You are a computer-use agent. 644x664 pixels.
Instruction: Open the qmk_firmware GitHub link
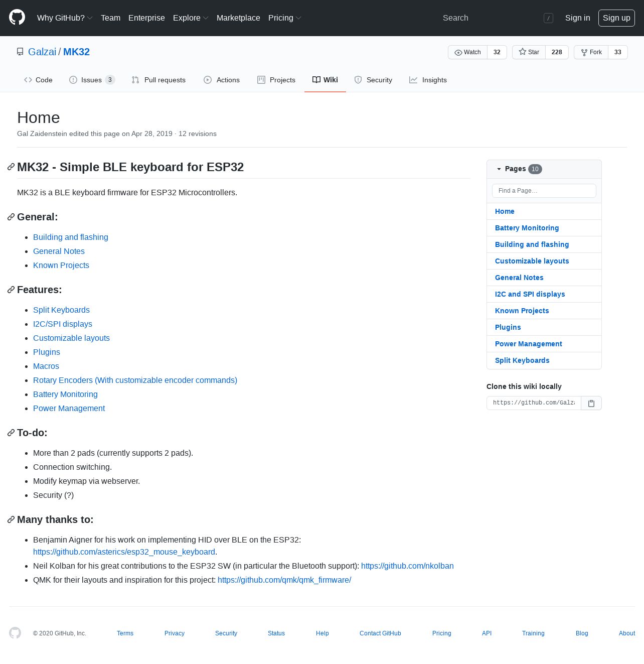[284, 580]
